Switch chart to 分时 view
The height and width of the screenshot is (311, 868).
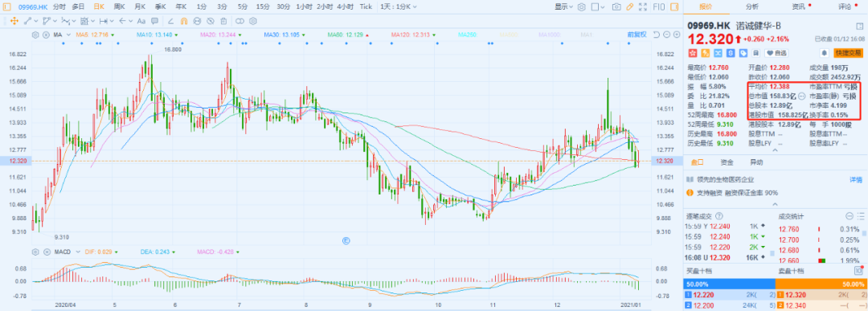click(x=59, y=6)
